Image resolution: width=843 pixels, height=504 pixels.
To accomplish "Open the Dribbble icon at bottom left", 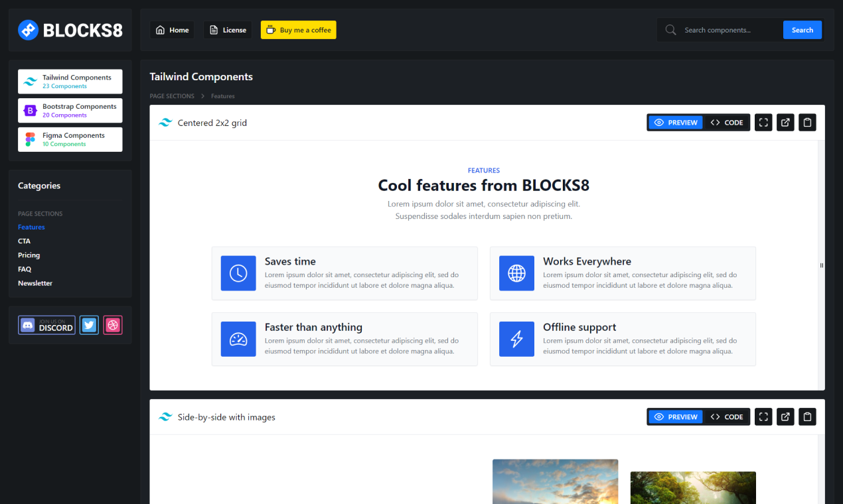I will (112, 325).
